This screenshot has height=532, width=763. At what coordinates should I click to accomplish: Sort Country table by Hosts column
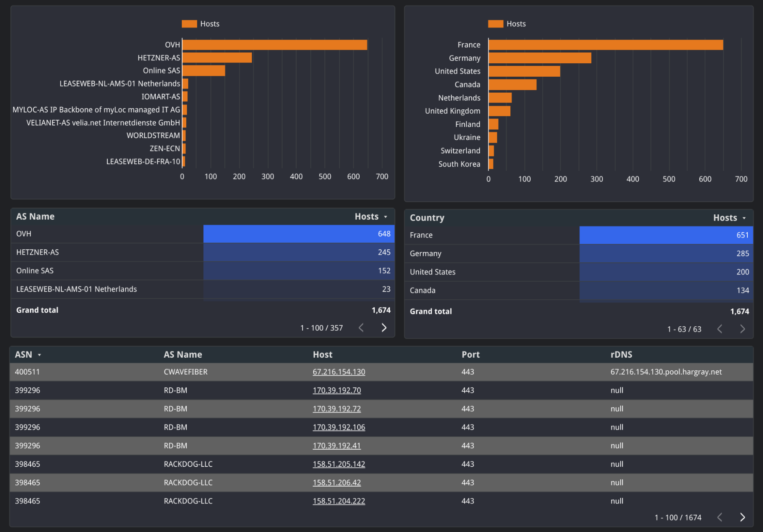(725, 218)
